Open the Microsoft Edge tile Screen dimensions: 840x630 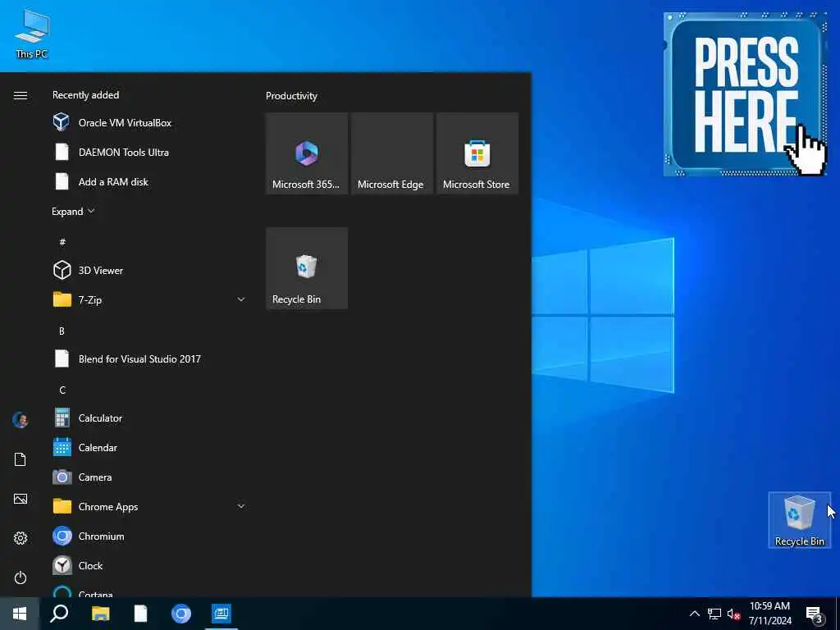tap(392, 153)
